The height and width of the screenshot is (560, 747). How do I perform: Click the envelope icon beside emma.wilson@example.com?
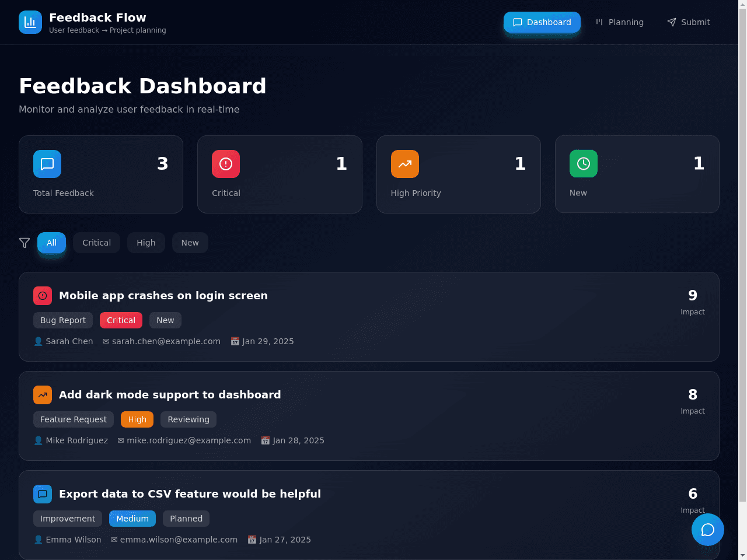tap(114, 540)
